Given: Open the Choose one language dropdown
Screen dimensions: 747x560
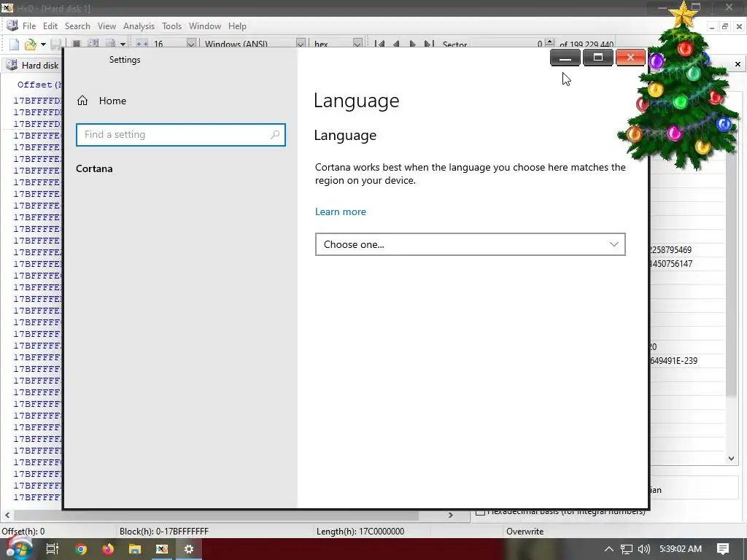Looking at the screenshot, I should tap(471, 244).
